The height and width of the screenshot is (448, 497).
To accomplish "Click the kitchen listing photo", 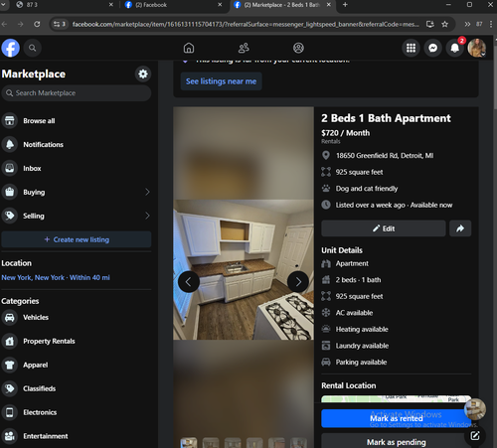I will click(x=244, y=269).
